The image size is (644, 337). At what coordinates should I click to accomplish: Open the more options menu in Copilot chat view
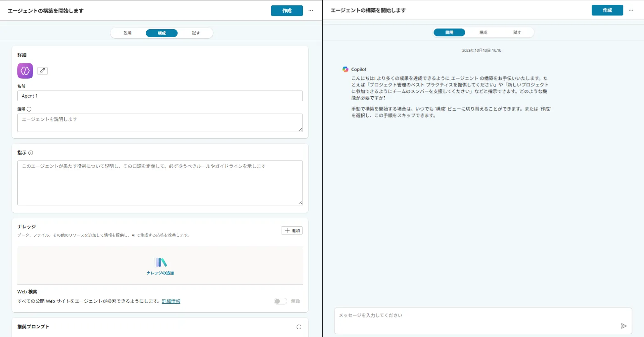(631, 10)
